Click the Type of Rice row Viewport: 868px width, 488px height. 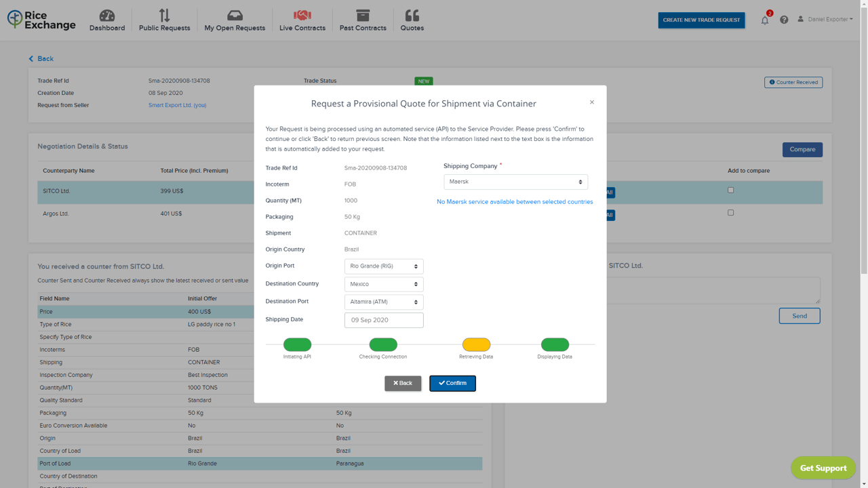click(260, 325)
